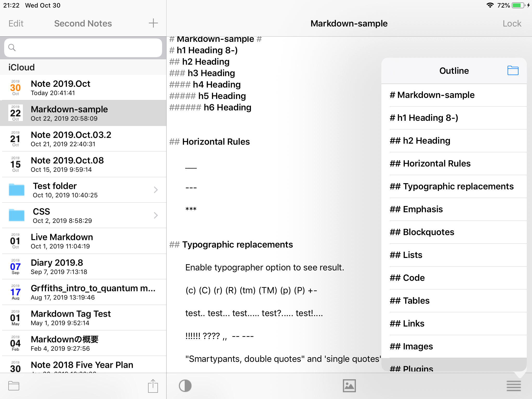This screenshot has height=399, width=532.
Task: Tap the insert image icon
Action: [349, 386]
